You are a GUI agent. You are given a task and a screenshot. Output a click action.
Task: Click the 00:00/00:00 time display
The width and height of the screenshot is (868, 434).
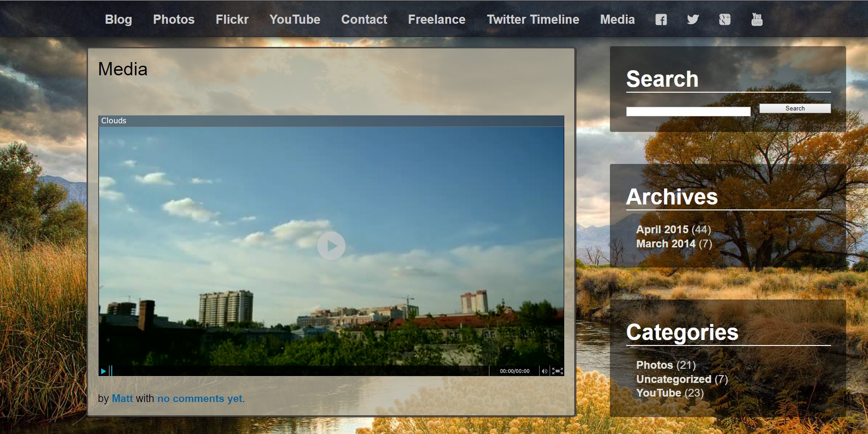point(515,371)
